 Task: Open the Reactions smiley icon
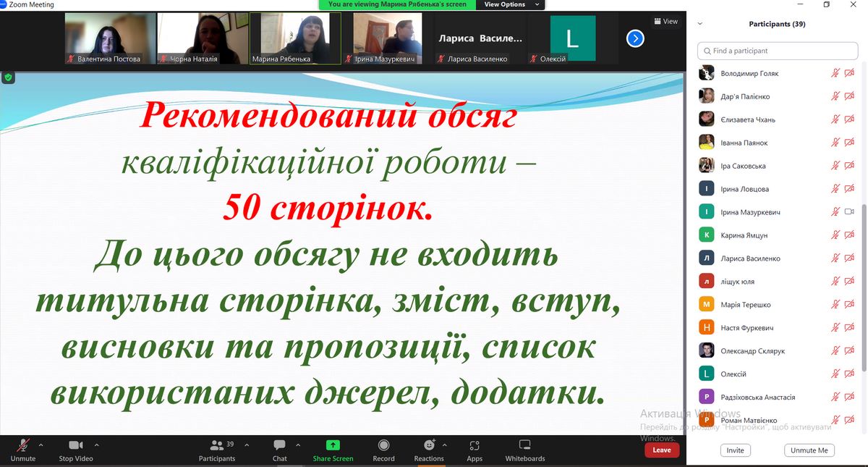click(x=429, y=445)
